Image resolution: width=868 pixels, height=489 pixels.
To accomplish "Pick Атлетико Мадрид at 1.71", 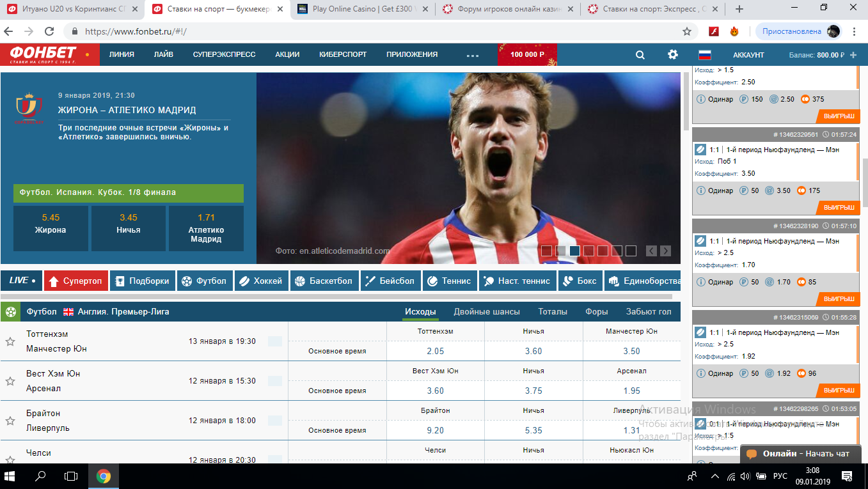I will point(206,228).
